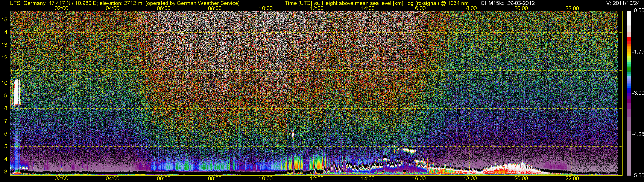
Task: Click the 18:00 label on the top time axis
Action: point(470,8)
